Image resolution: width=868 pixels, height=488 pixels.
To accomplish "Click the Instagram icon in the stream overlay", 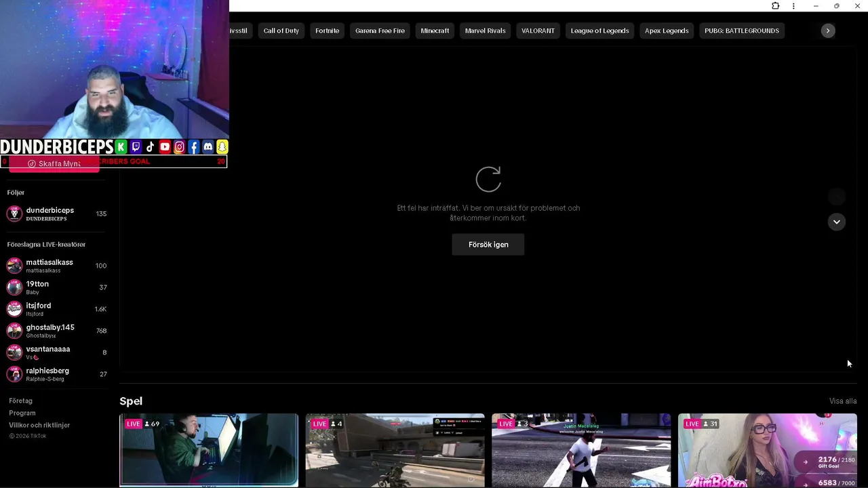I will coord(179,147).
